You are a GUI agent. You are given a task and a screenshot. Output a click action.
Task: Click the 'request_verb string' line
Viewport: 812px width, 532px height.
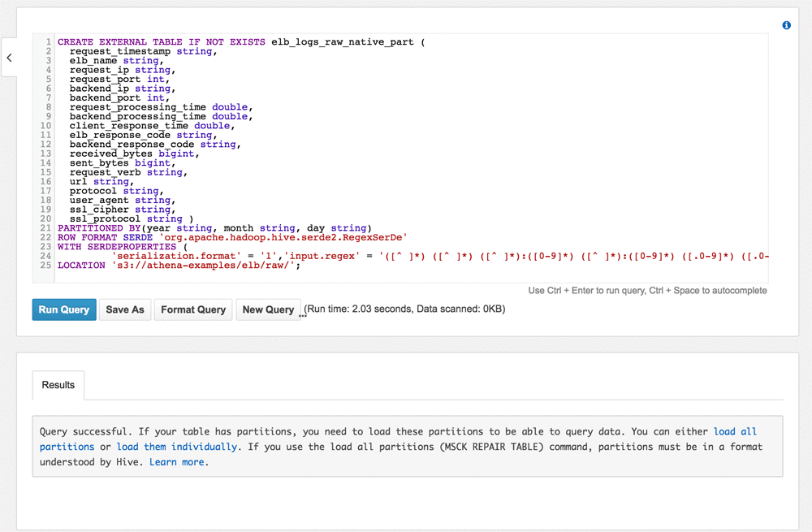tap(128, 172)
